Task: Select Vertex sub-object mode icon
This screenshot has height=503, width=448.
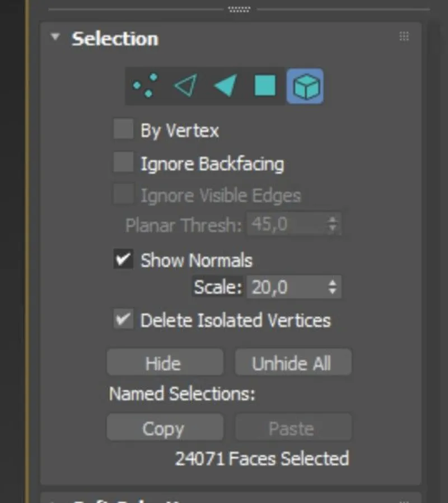Action: pos(144,85)
